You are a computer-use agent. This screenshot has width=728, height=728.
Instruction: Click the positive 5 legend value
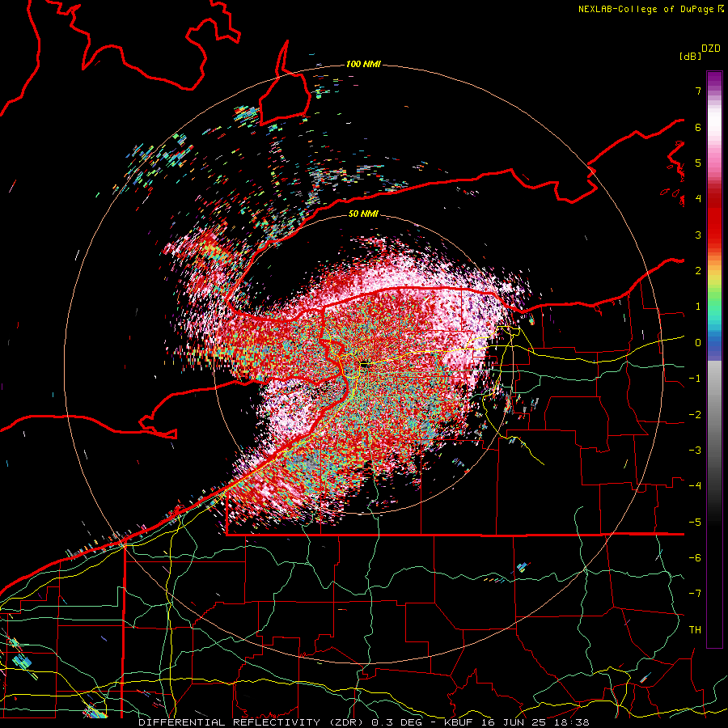click(698, 163)
